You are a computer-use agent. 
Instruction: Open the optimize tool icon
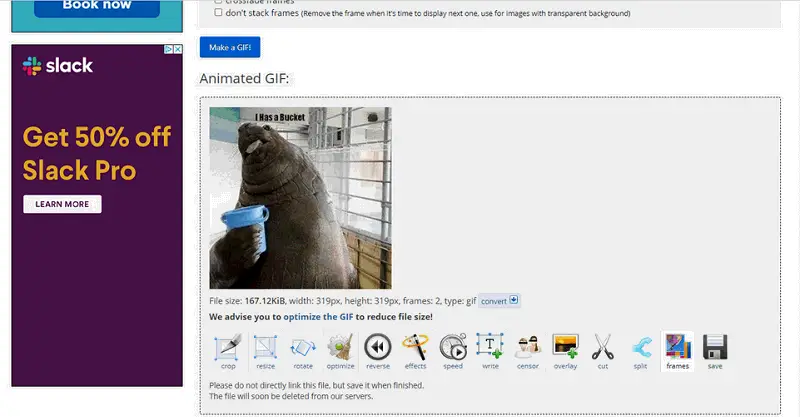340,352
